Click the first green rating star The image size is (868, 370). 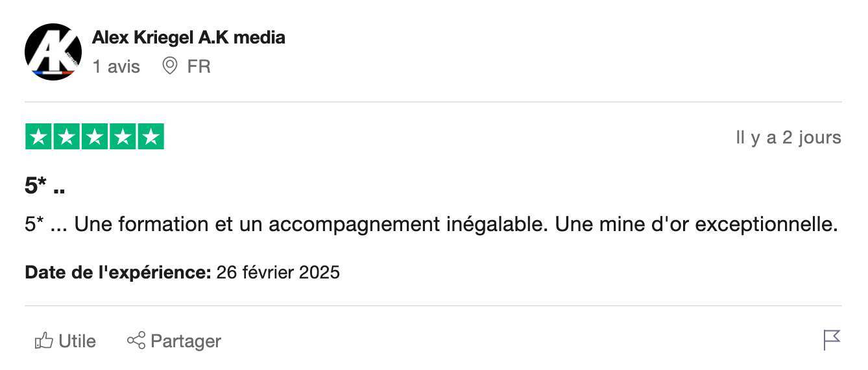[x=38, y=137]
